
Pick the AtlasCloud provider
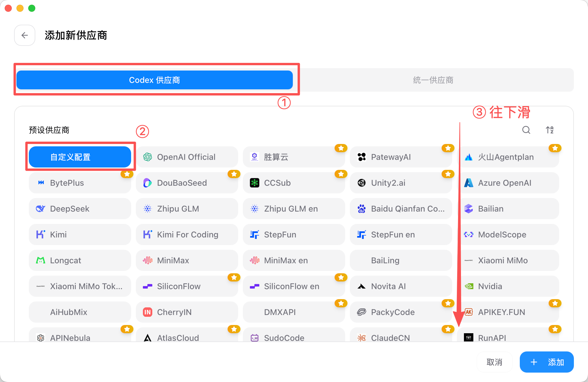click(x=187, y=335)
